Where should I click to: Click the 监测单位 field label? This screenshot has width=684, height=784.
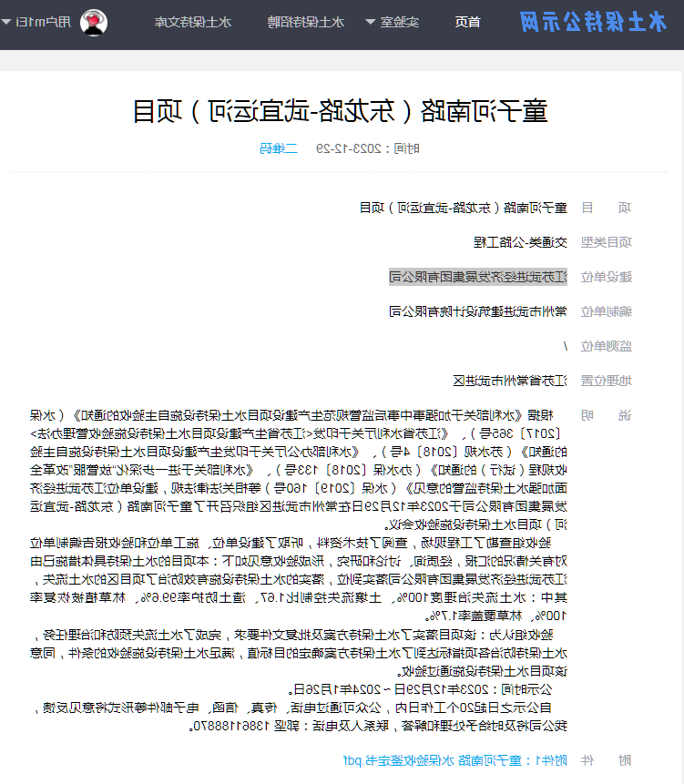(606, 347)
